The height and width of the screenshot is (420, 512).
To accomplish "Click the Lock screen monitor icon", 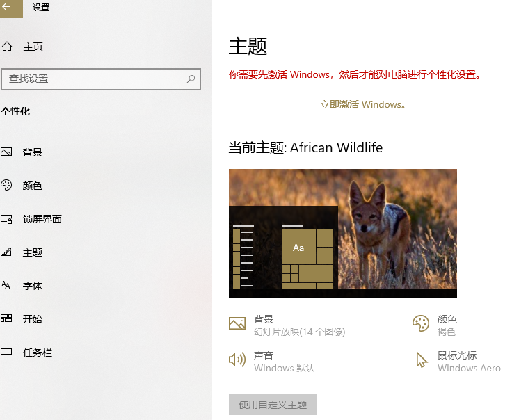I will click(x=7, y=219).
